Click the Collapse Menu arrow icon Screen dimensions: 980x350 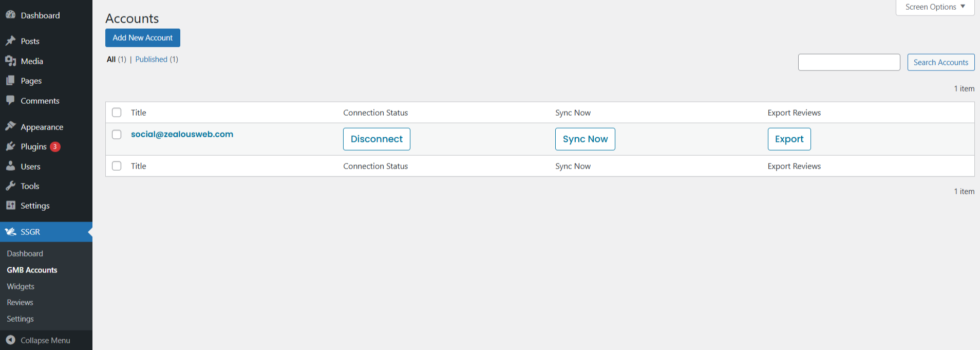[10, 340]
